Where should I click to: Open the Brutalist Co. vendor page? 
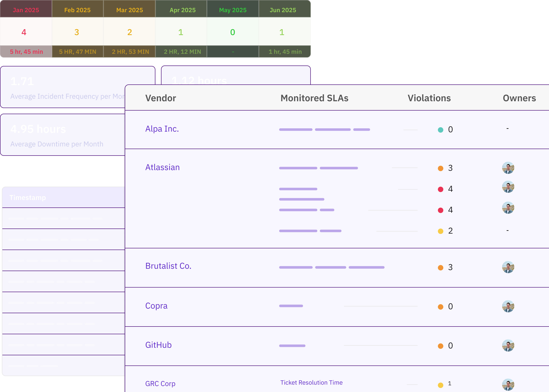coord(168,266)
